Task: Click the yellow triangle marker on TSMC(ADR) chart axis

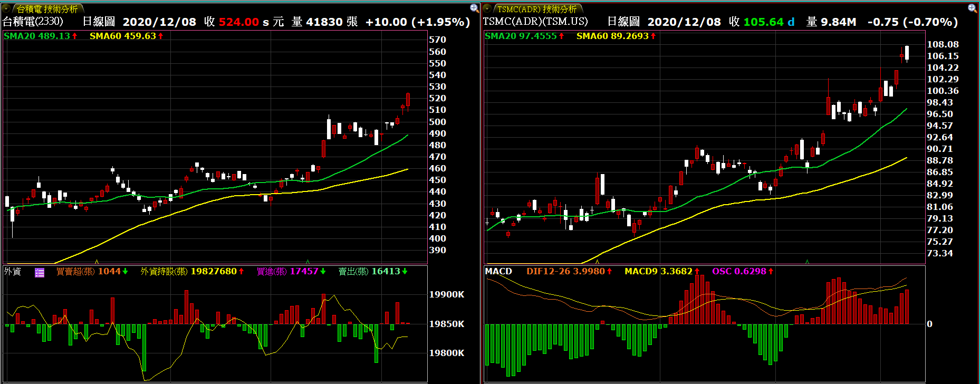Action: (597, 262)
